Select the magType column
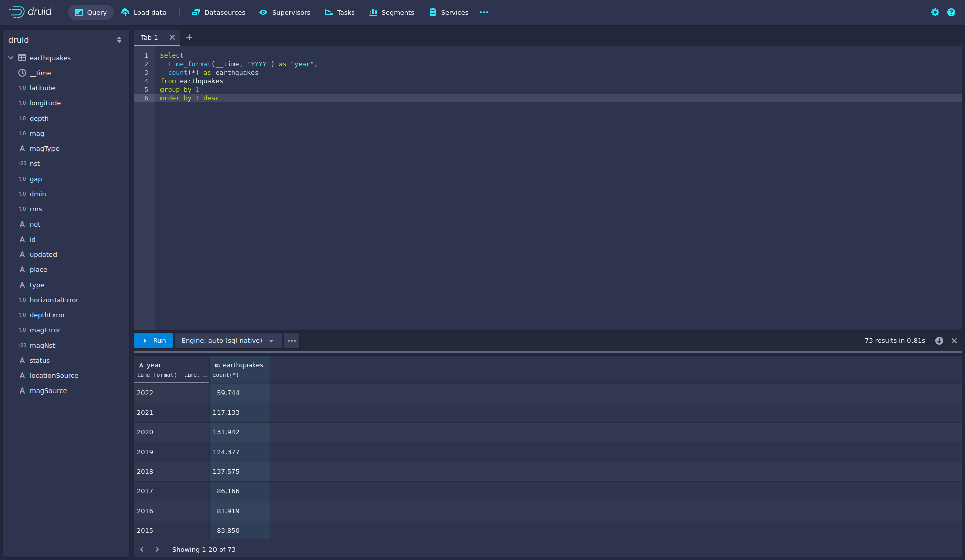The height and width of the screenshot is (560, 965). pyautogui.click(x=44, y=148)
